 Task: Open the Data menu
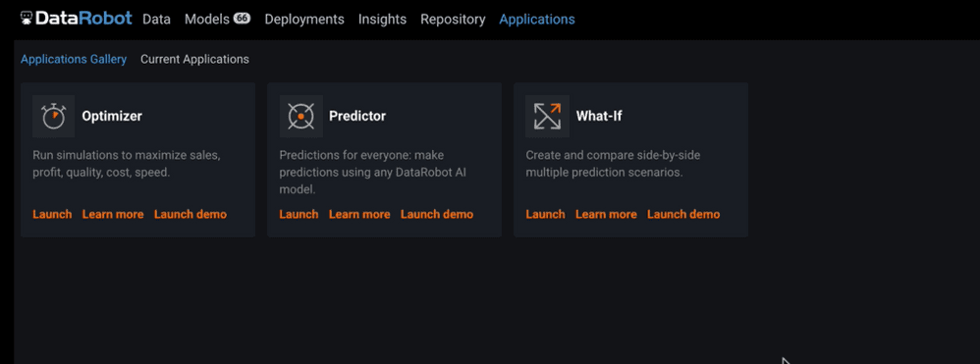(x=156, y=20)
